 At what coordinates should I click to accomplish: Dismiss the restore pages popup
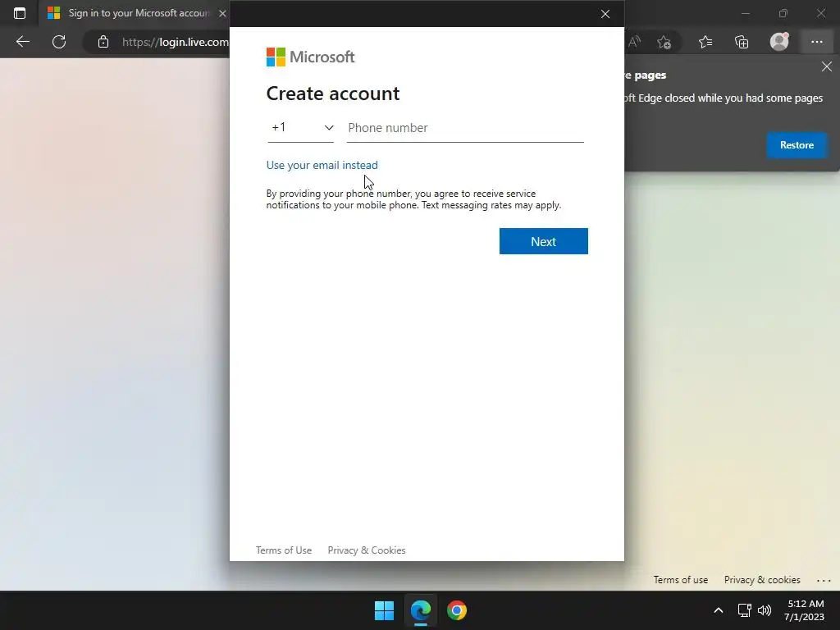(x=827, y=66)
